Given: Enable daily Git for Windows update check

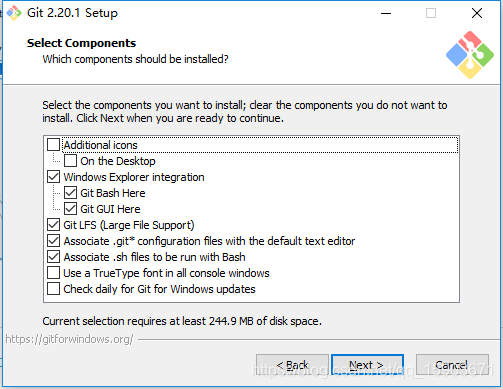Looking at the screenshot, I should [53, 289].
